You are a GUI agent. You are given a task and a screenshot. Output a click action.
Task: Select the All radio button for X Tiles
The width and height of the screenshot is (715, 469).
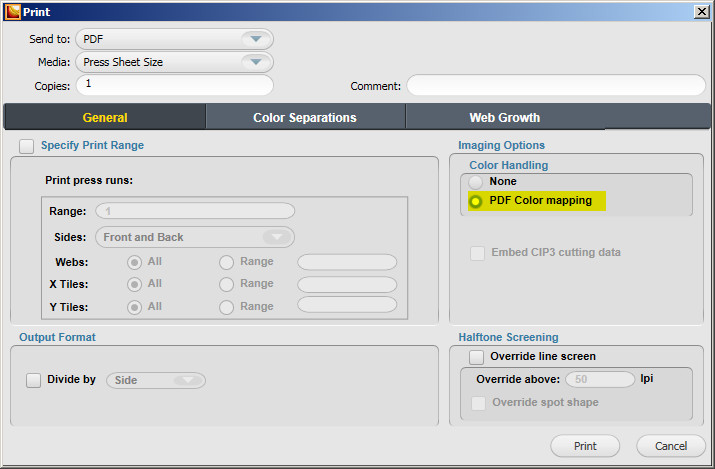click(135, 284)
